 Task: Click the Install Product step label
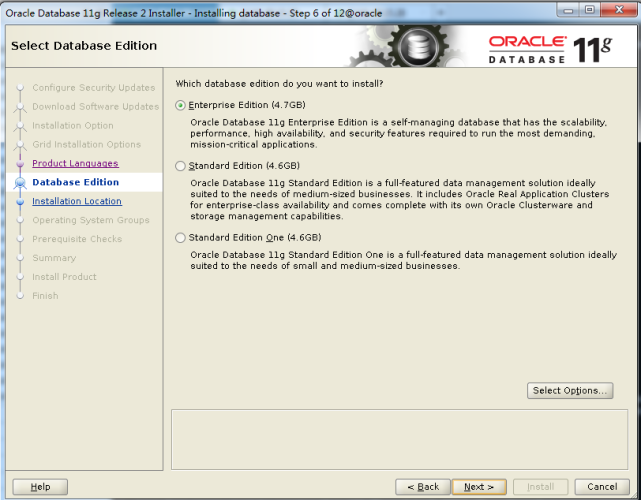64,277
